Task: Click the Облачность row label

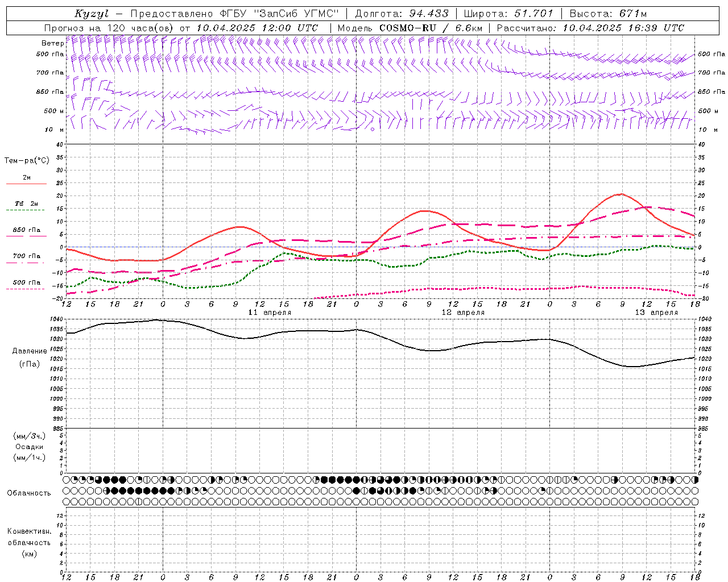Action: [29, 493]
